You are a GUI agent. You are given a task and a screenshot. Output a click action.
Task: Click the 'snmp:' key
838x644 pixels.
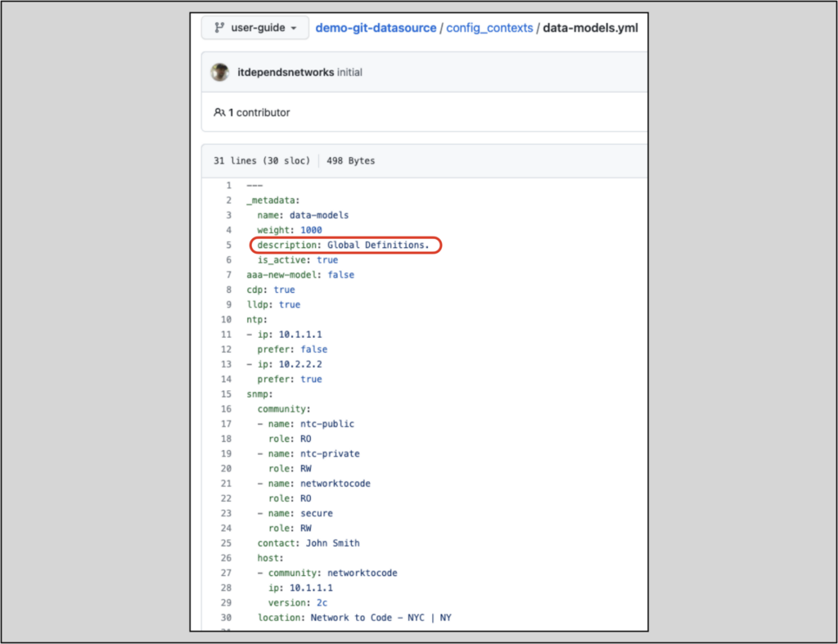coord(259,394)
